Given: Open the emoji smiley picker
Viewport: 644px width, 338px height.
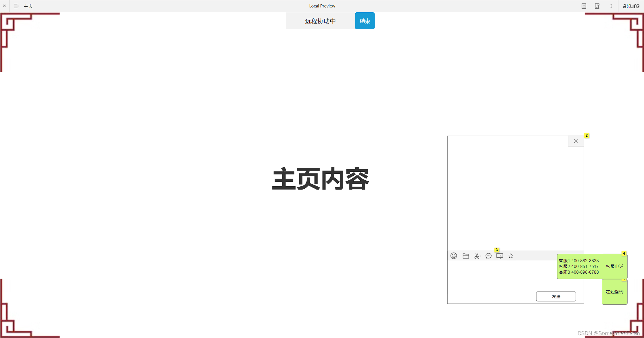Looking at the screenshot, I should [x=454, y=256].
